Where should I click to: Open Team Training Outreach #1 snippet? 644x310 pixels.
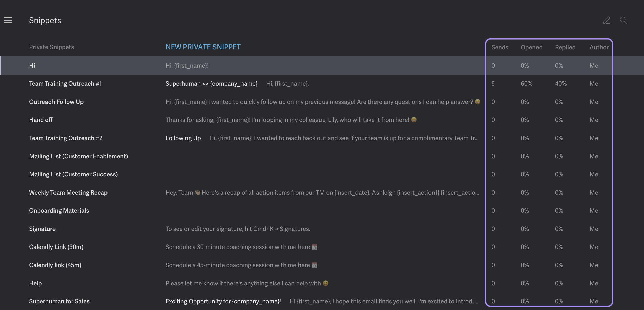pos(65,84)
